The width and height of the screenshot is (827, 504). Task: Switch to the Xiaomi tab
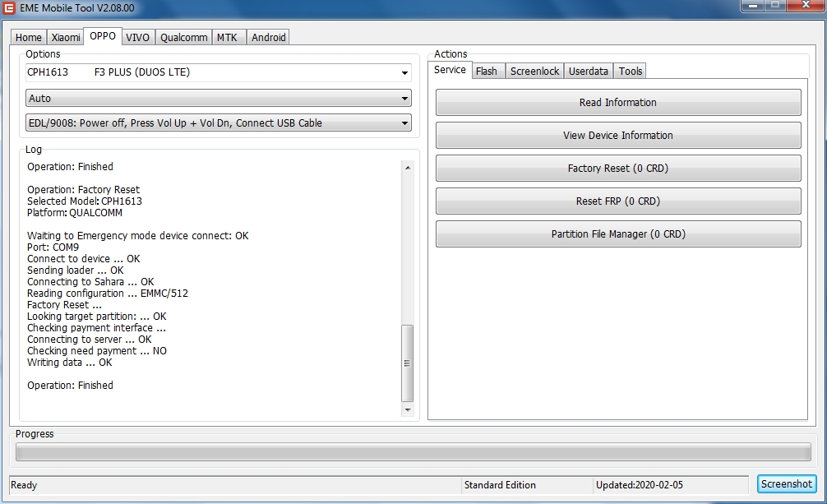coord(66,38)
